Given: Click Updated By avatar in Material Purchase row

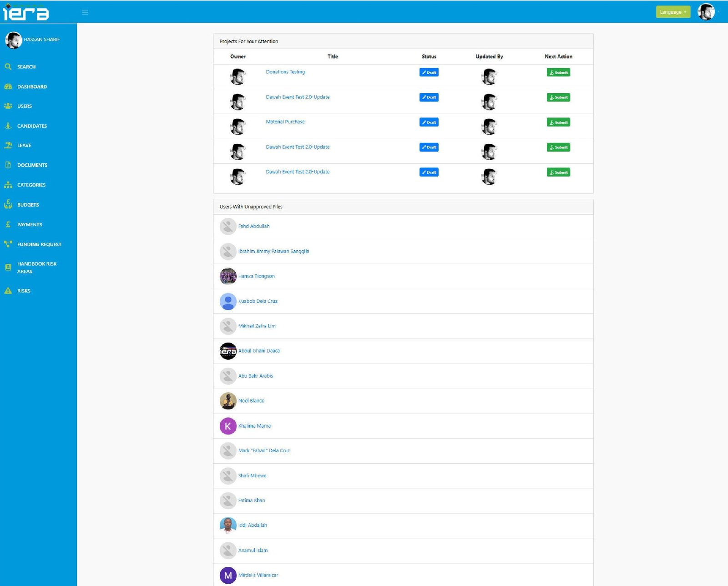Looking at the screenshot, I should (489, 126).
